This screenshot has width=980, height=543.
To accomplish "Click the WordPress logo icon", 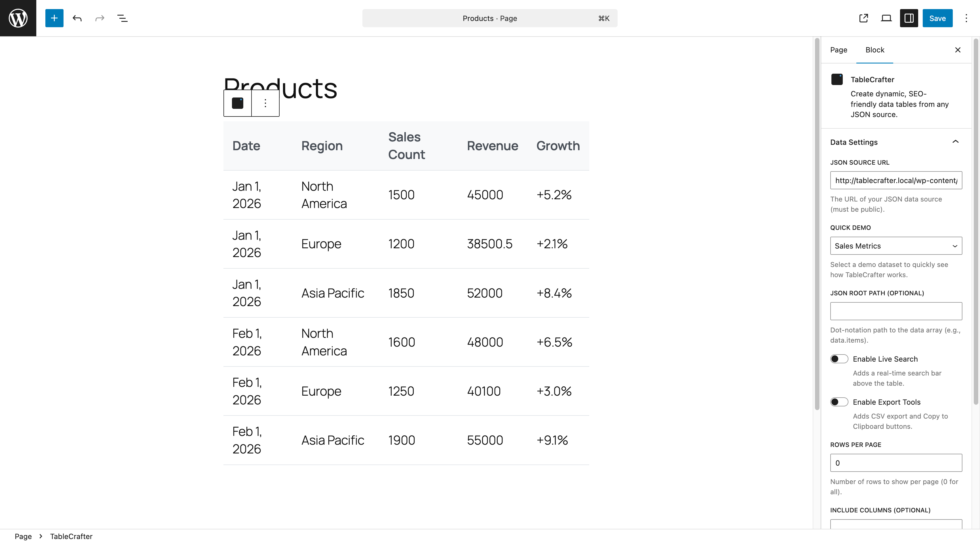I will point(18,18).
